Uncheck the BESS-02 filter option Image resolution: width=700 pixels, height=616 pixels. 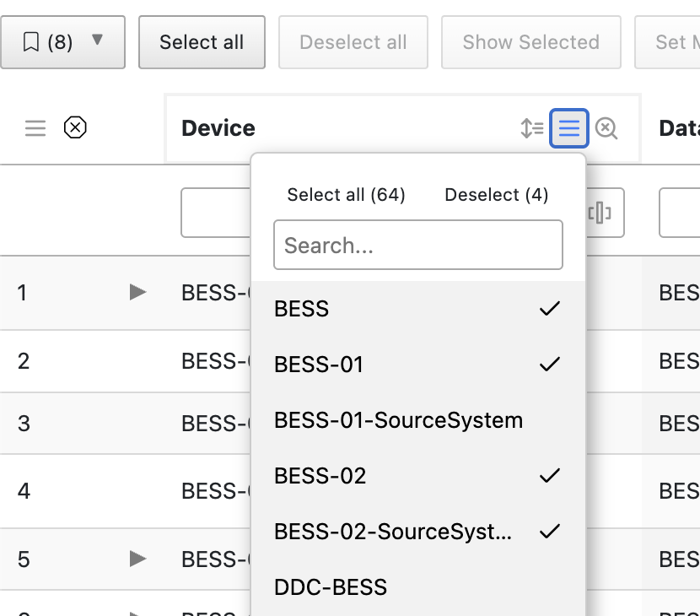click(417, 476)
